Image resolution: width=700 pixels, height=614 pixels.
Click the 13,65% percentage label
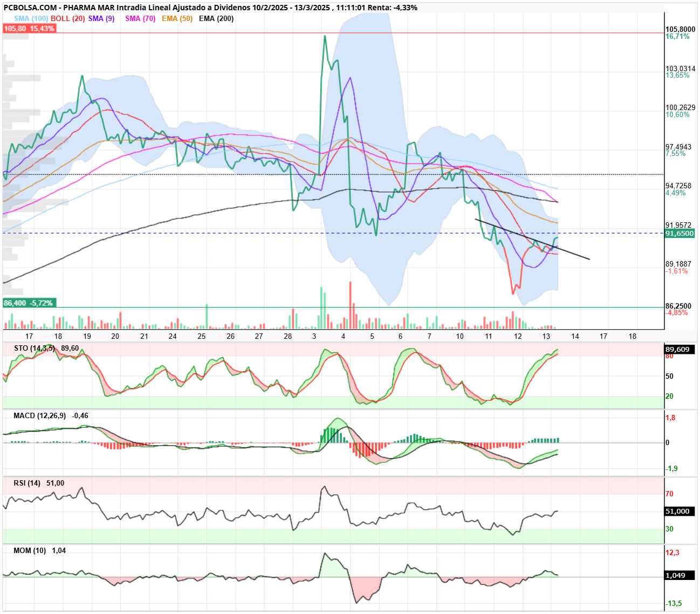677,76
